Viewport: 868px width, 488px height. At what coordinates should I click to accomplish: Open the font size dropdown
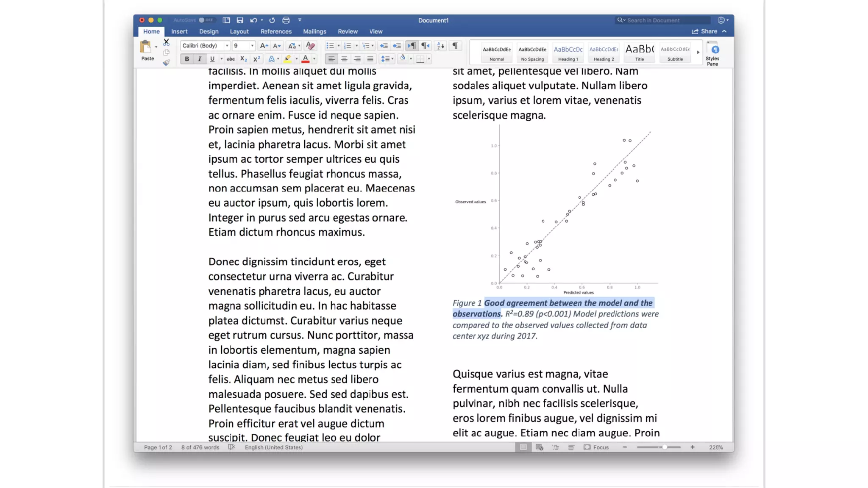(x=252, y=46)
